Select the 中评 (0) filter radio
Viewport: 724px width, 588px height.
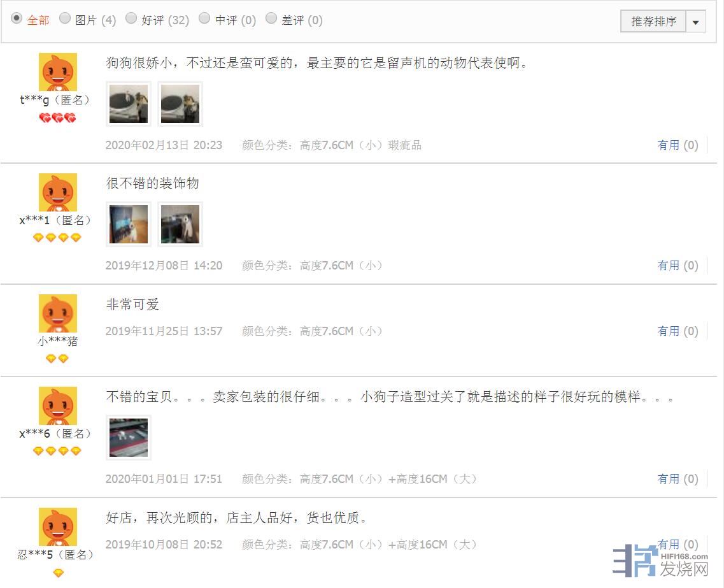pyautogui.click(x=204, y=18)
